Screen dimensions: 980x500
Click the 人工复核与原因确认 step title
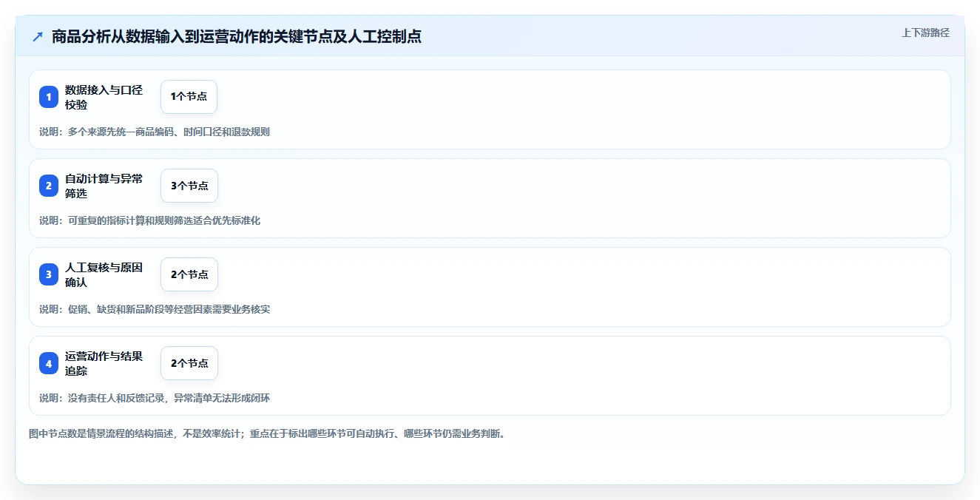[x=104, y=274]
